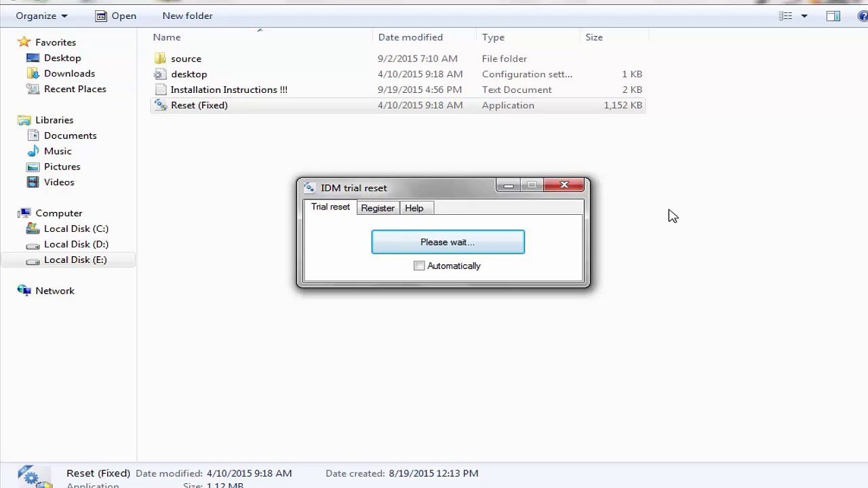Open Videos library
The width and height of the screenshot is (868, 488).
point(59,182)
